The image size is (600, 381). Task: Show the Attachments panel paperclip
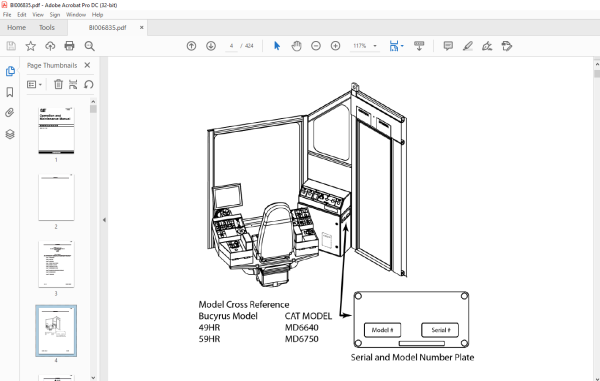pyautogui.click(x=10, y=112)
